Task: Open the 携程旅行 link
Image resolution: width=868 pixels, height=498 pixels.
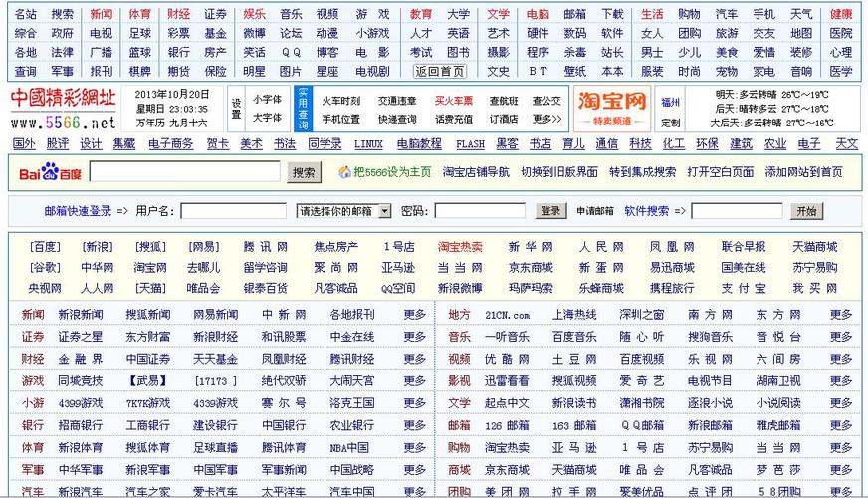Action: pyautogui.click(x=672, y=288)
